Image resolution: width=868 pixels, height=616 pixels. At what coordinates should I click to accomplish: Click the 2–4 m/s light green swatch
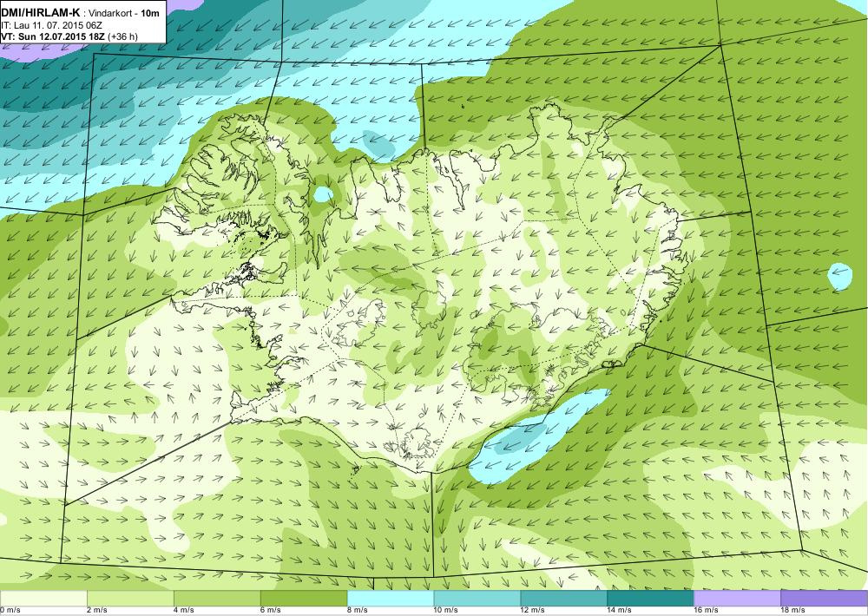(130, 598)
